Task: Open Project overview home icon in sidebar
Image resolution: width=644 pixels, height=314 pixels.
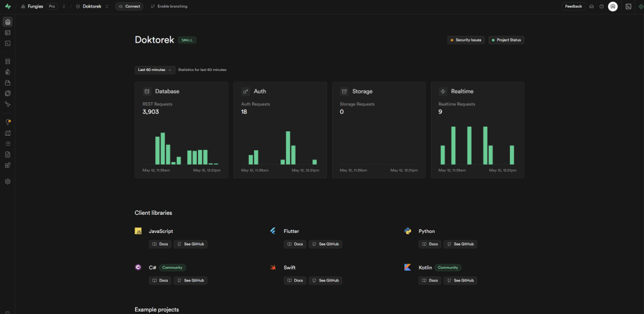Action: point(8,22)
